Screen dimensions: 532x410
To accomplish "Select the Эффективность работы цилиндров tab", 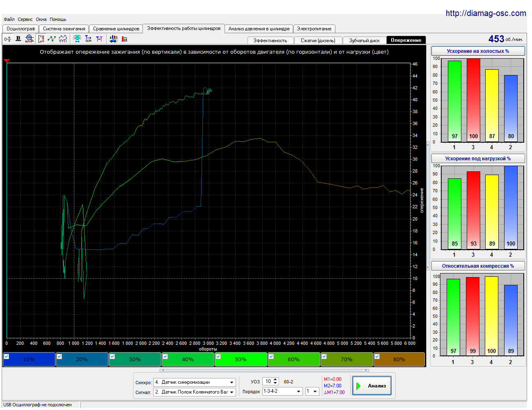I will point(184,28).
